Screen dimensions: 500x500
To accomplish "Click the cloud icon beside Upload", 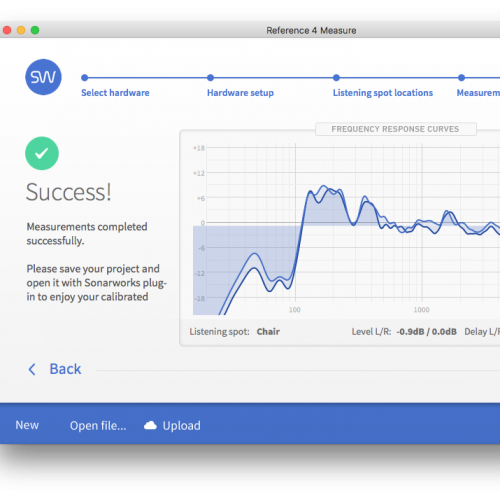I will point(150,425).
